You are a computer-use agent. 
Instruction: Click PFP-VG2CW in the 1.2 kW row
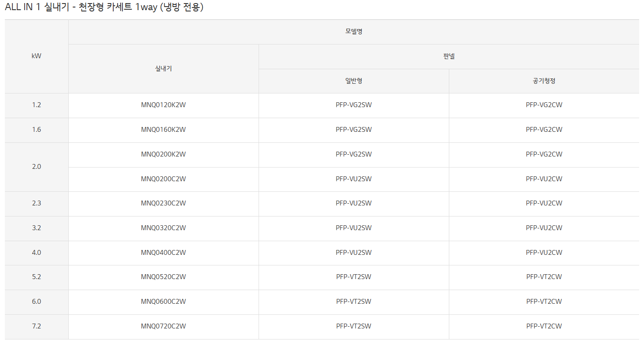(544, 105)
